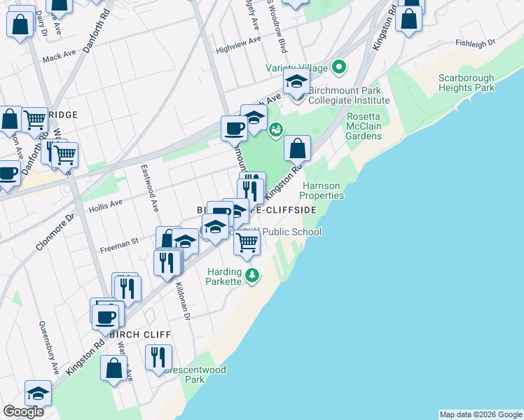The width and height of the screenshot is (524, 420).
Task: Click the Scarborough Heights Park label
Action: tap(466, 83)
